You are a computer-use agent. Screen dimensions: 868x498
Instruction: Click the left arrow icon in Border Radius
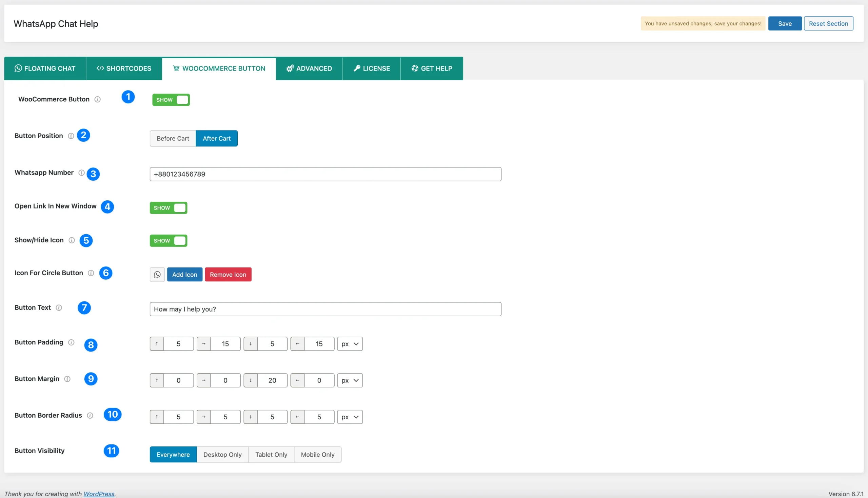point(298,417)
